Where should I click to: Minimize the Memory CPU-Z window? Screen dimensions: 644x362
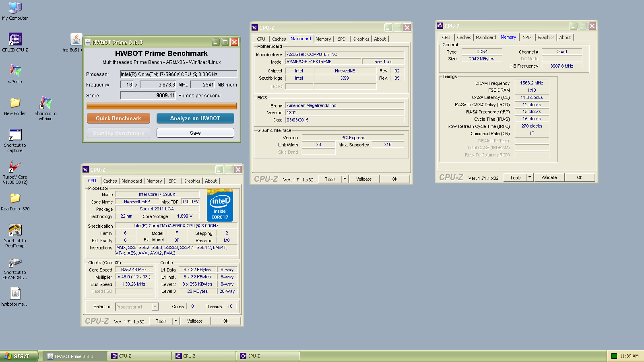(574, 26)
